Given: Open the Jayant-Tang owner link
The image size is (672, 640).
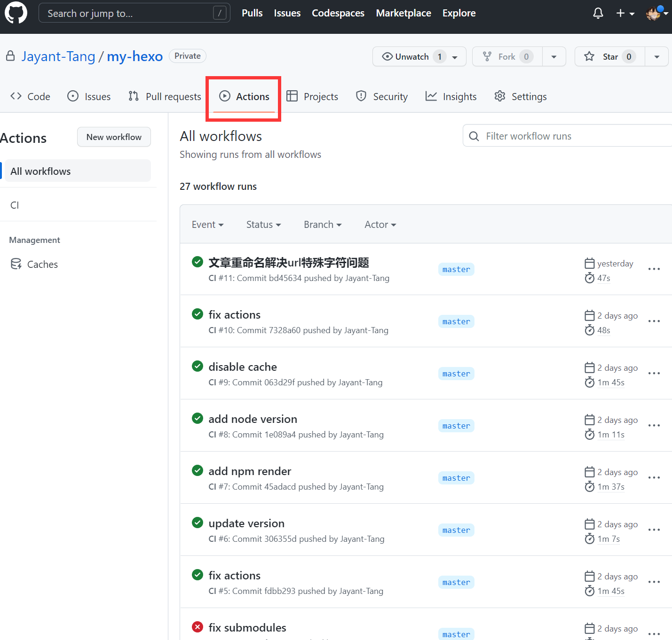Looking at the screenshot, I should (x=58, y=56).
